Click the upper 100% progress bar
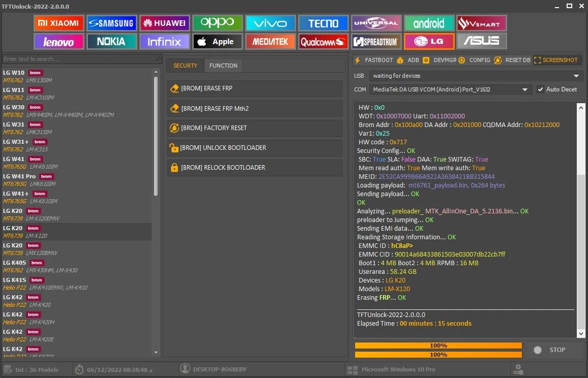 [x=438, y=345]
